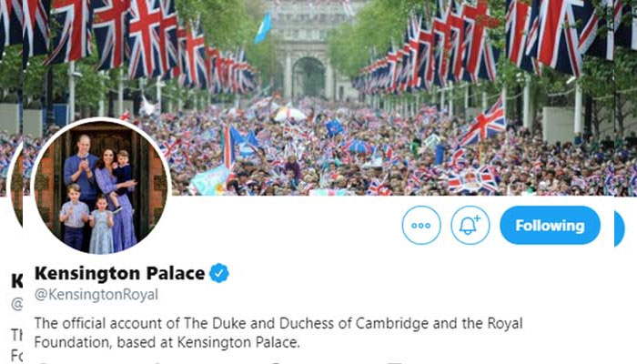Viewport: 637px width, 364px height.
Task: Select the @KensingtonRoyal handle
Action: (x=96, y=294)
